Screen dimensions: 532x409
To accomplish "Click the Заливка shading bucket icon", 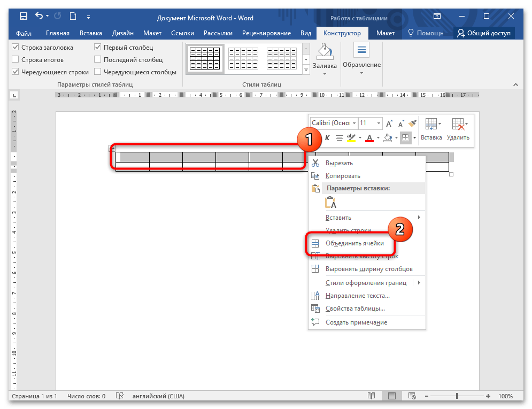I will (325, 51).
